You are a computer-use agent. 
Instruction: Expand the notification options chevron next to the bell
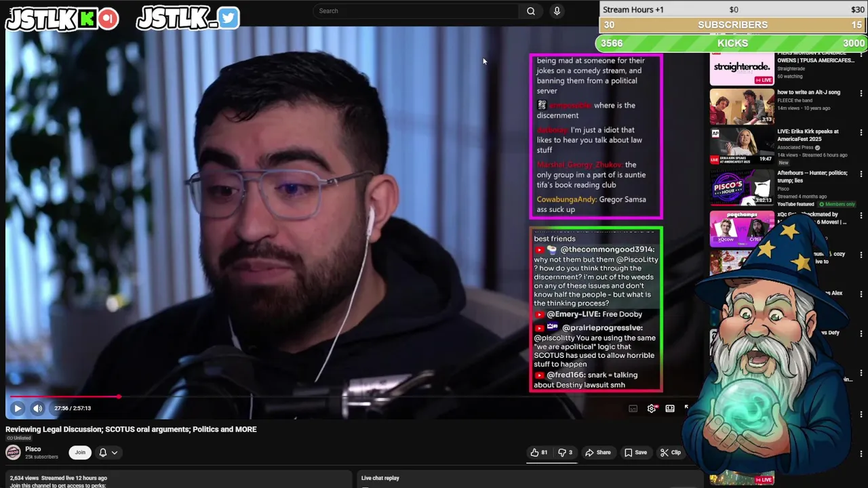tap(115, 452)
